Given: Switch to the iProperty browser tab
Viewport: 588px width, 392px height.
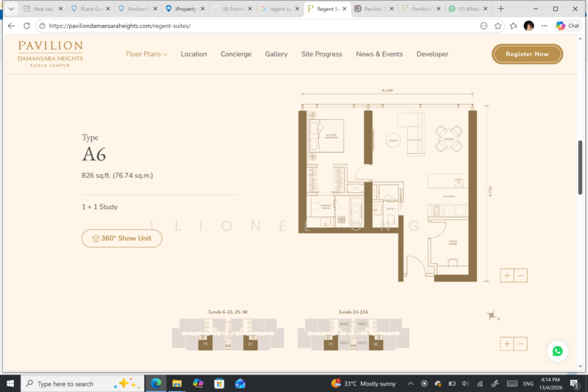Looking at the screenshot, I should tap(184, 9).
